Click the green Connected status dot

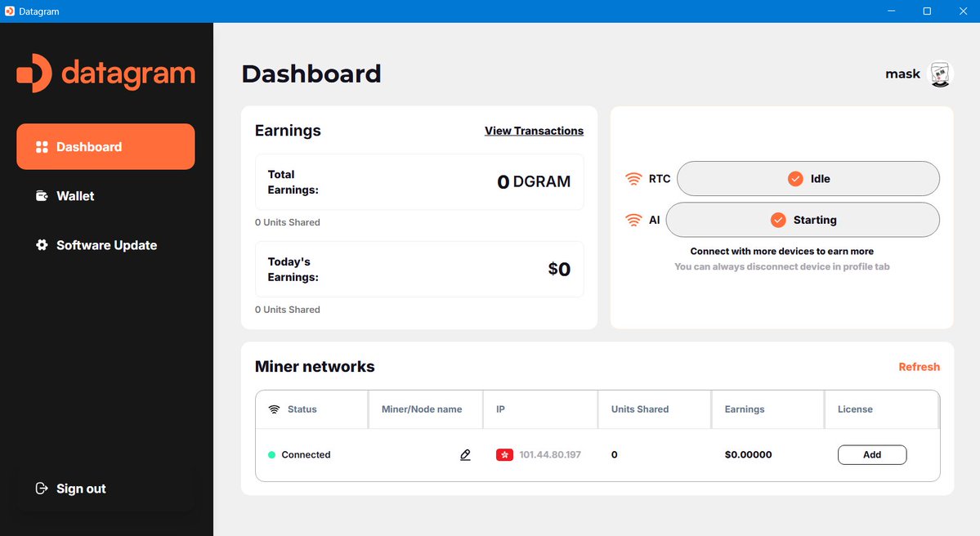[x=272, y=455]
